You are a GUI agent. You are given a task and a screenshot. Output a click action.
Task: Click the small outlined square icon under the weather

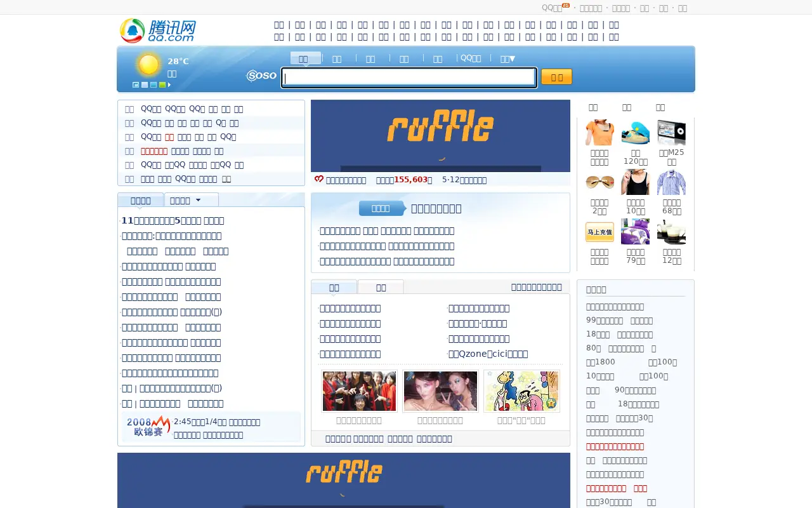(x=136, y=85)
